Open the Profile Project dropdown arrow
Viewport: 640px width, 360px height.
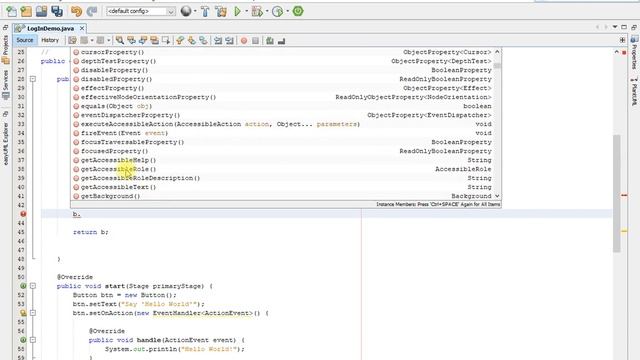pyautogui.click(x=287, y=11)
